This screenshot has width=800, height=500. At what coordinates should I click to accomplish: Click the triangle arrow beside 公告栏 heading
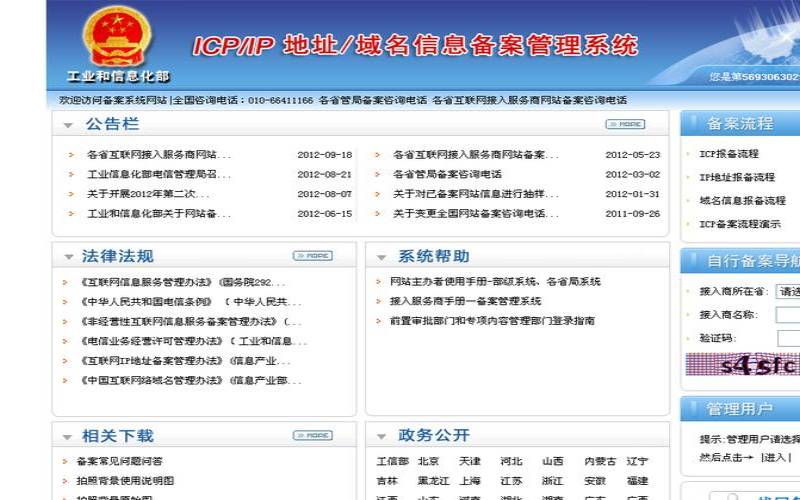point(68,126)
